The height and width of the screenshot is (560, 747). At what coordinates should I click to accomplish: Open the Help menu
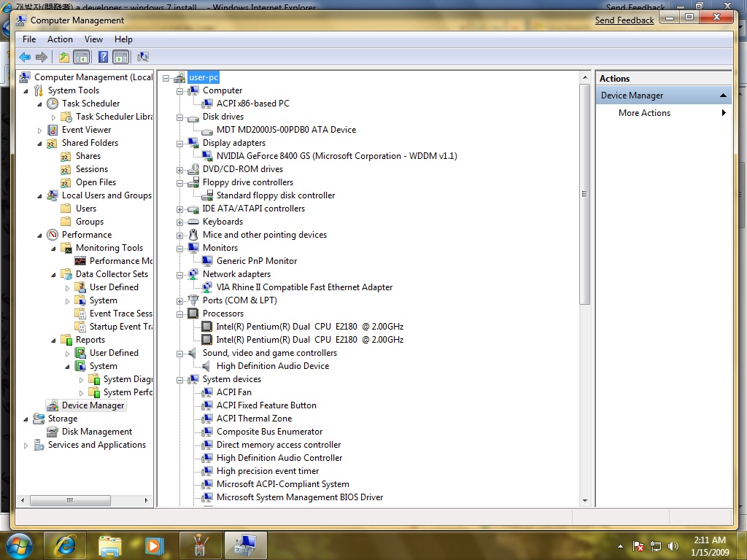[x=123, y=39]
